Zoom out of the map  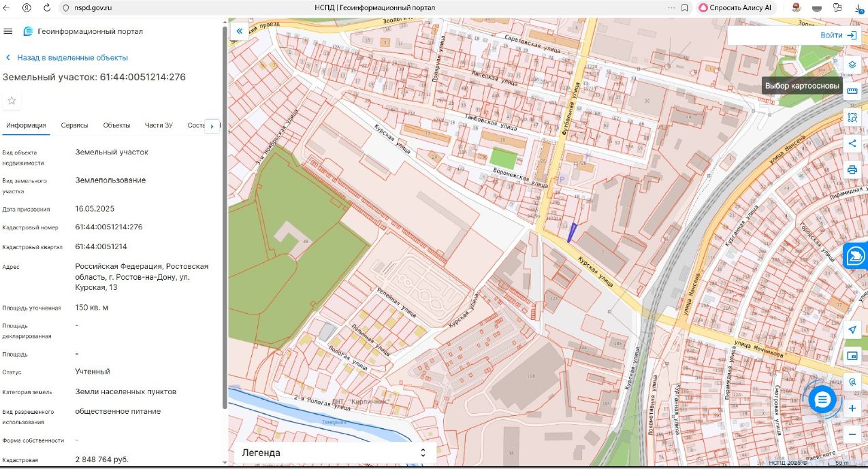[x=852, y=434]
